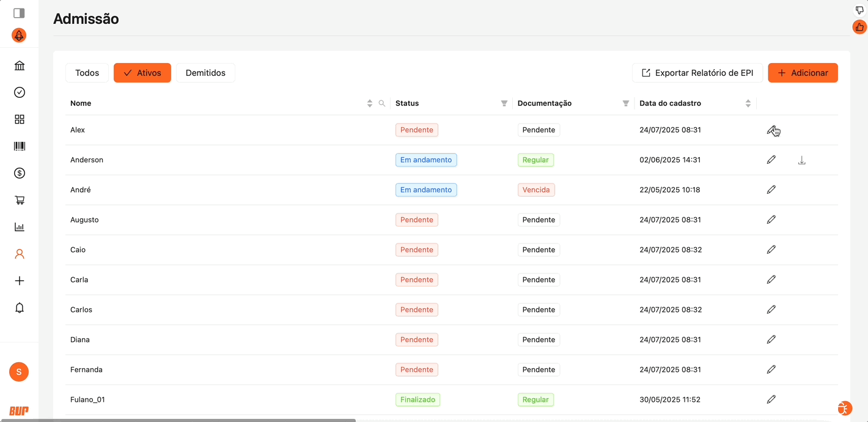Open the dollar coin sidebar icon
This screenshot has width=868, height=422.
click(x=20, y=173)
